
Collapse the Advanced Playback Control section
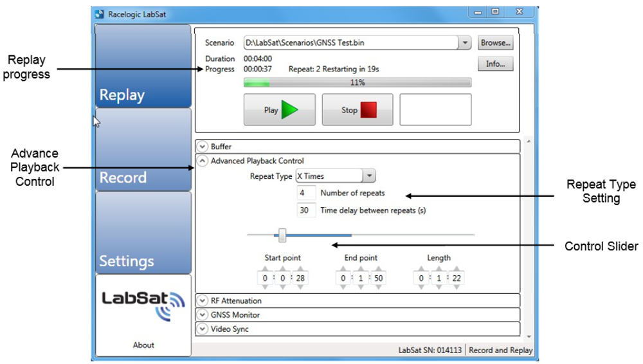tap(204, 161)
